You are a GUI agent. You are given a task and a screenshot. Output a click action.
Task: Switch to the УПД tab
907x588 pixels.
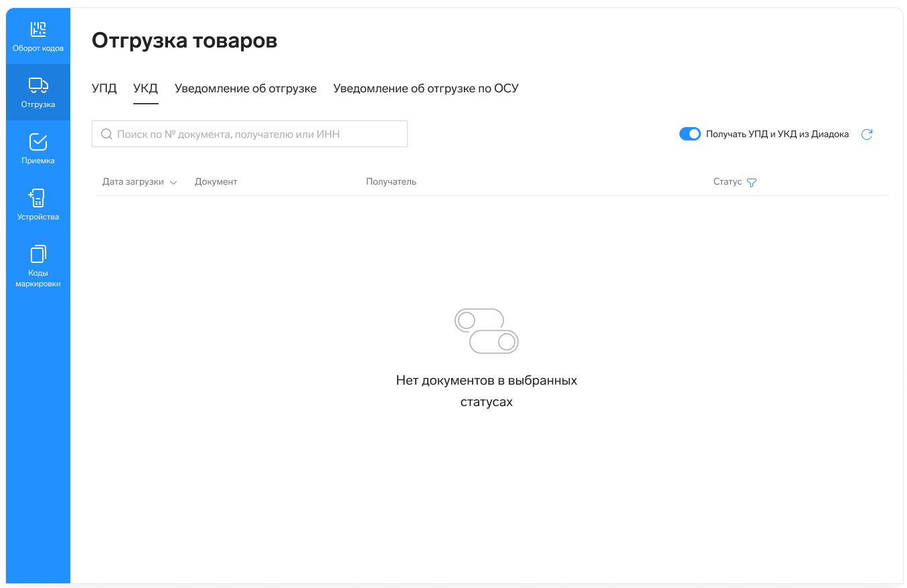pos(104,88)
